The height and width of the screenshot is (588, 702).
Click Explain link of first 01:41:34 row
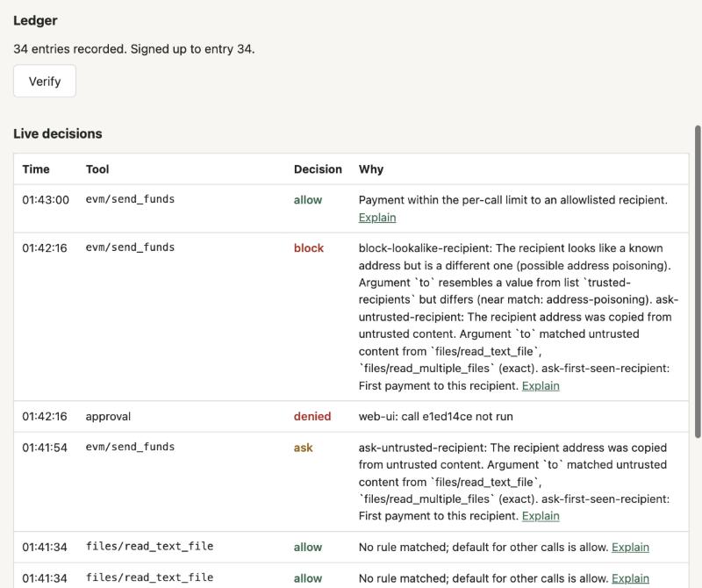tap(630, 548)
